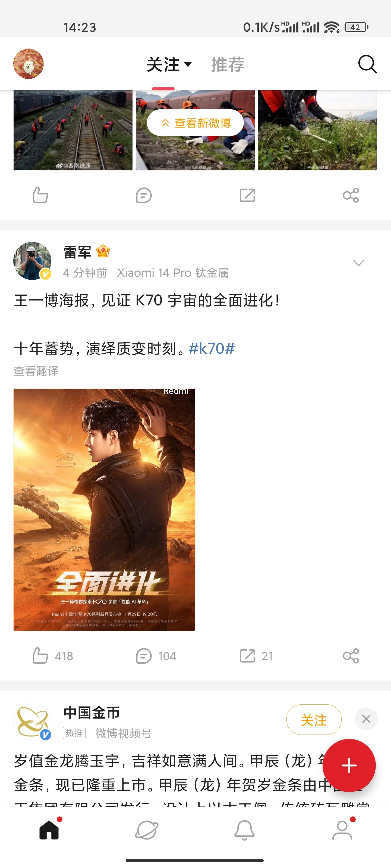Image resolution: width=391 pixels, height=868 pixels.
Task: Repost Lei Jun's K70 post
Action: 256,656
